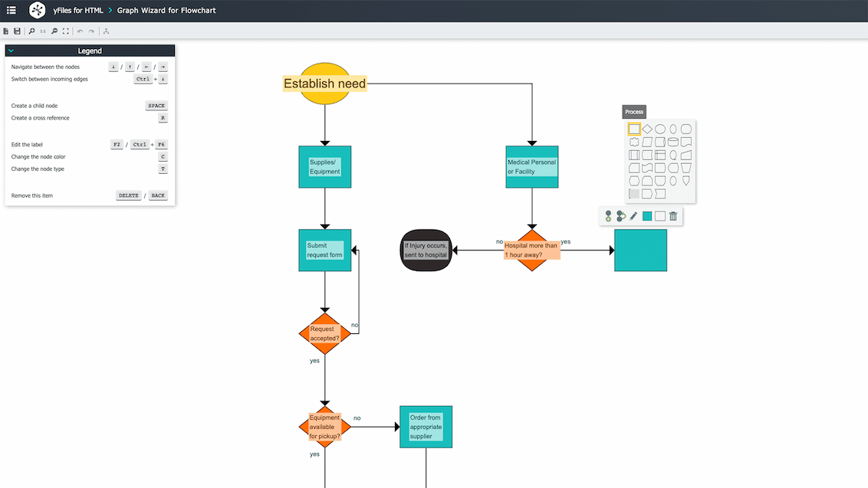Reset zoom with the 1:1 icon
Viewport: 868px width, 488px height.
[43, 31]
